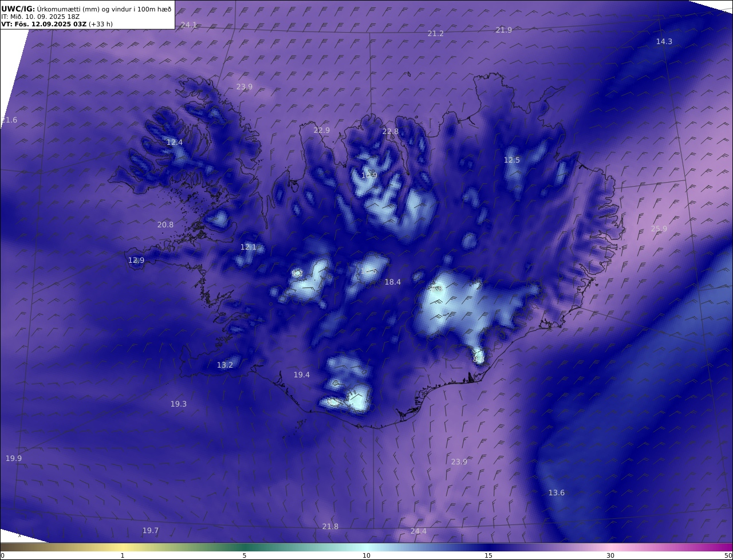Click the colorbar tick label 5
This screenshot has height=560, width=733.
[245, 555]
